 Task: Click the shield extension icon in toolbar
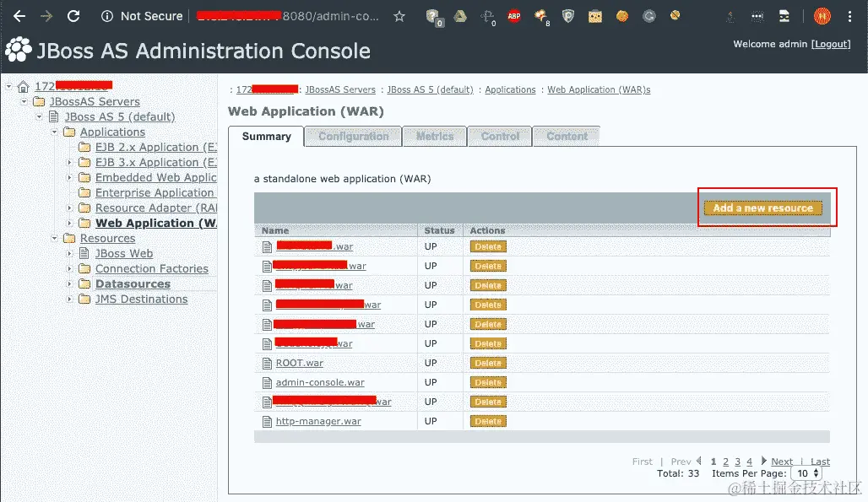point(568,16)
